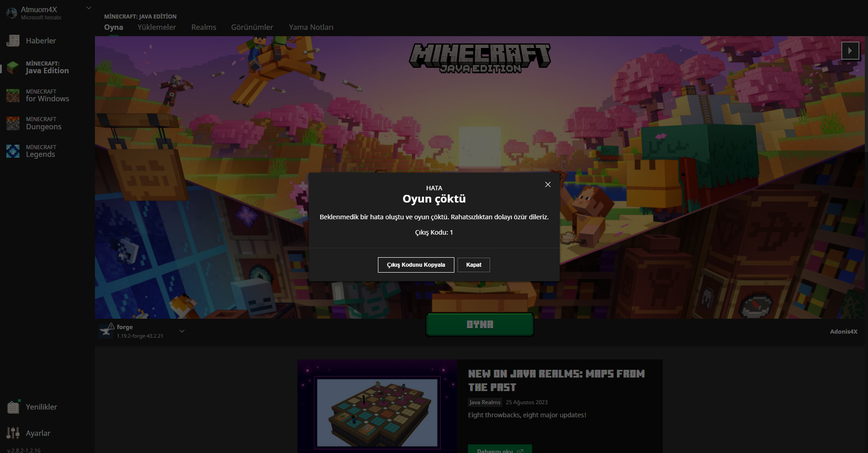Click the New on Java Realms headline
This screenshot has height=453, width=868.
point(557,380)
